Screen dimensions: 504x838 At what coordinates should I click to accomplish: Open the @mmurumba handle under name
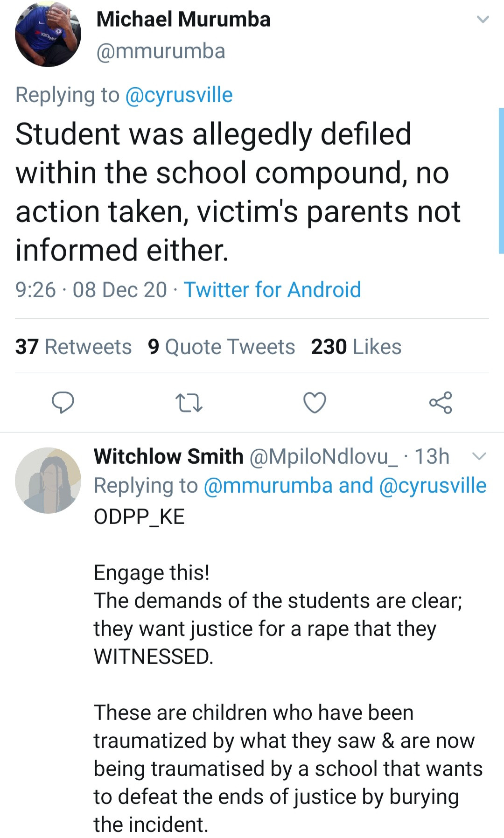161,51
